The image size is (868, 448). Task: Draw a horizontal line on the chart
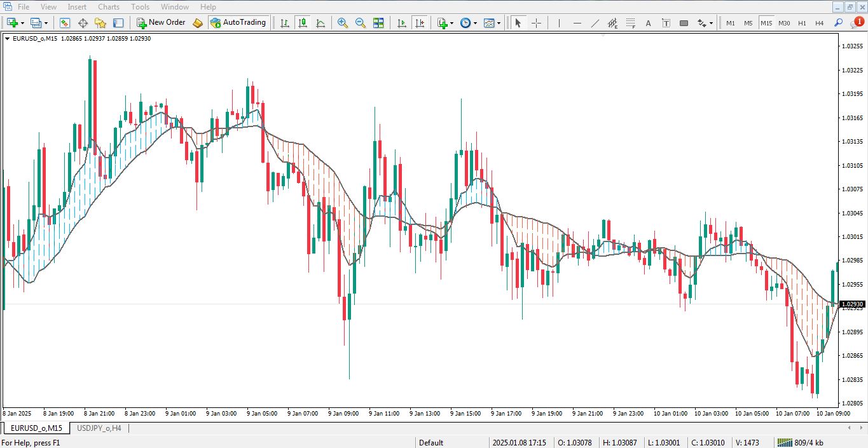tap(577, 23)
